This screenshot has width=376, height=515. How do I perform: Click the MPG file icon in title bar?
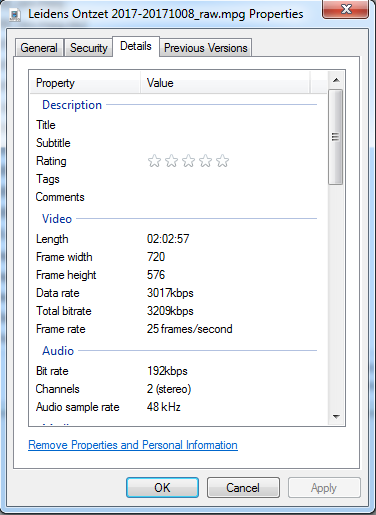15,15
